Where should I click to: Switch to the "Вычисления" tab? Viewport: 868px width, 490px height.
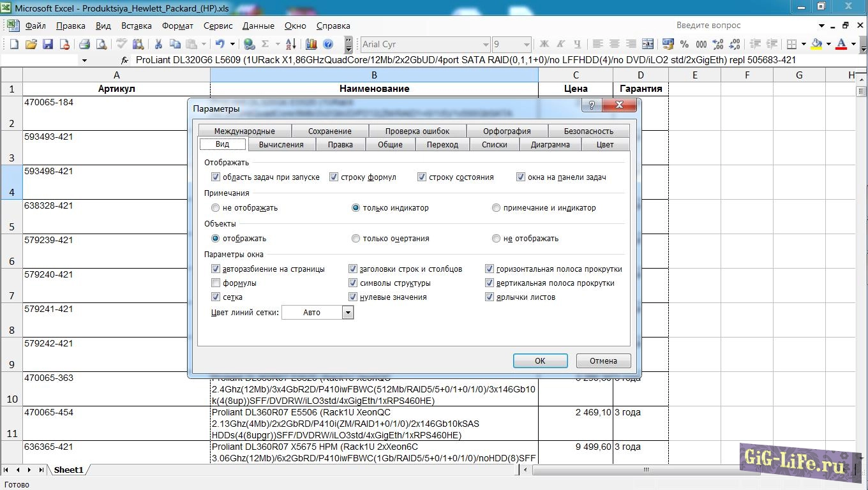tap(281, 145)
